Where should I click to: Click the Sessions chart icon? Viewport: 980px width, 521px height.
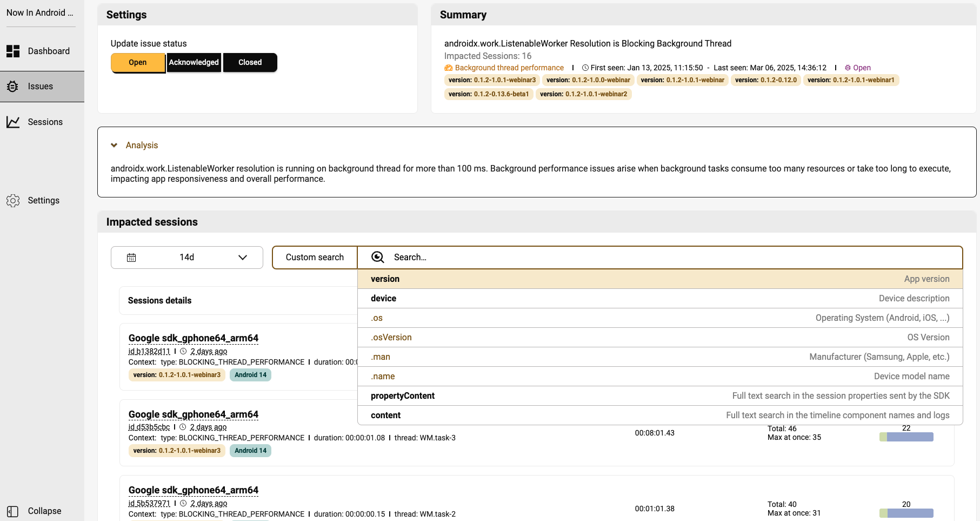point(13,122)
